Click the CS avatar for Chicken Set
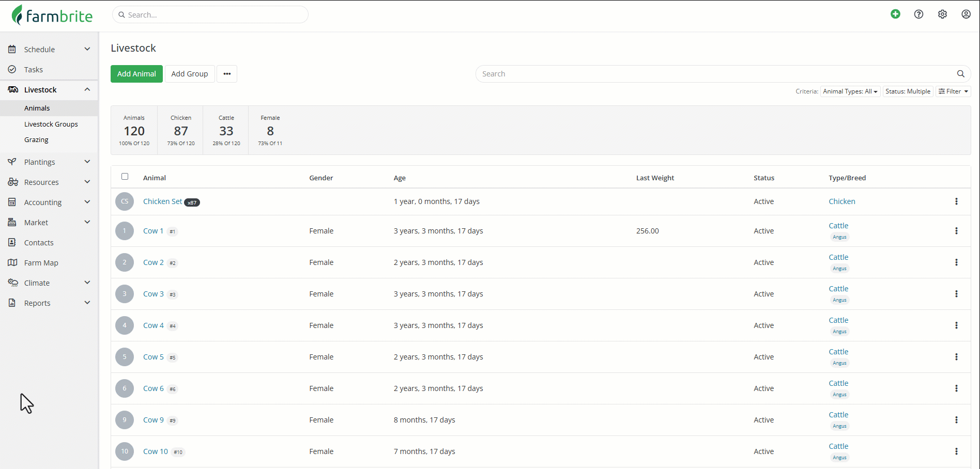The height and width of the screenshot is (469, 980). (x=125, y=201)
